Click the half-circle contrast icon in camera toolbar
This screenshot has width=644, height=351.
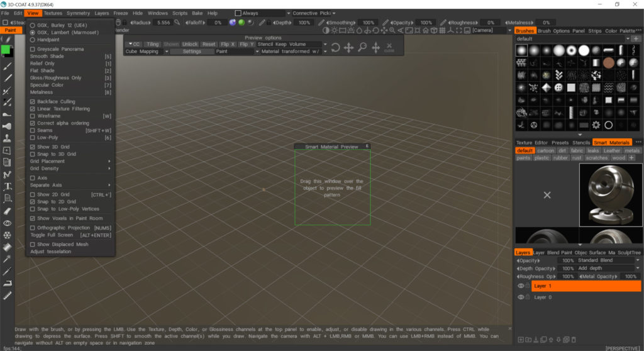tap(326, 30)
